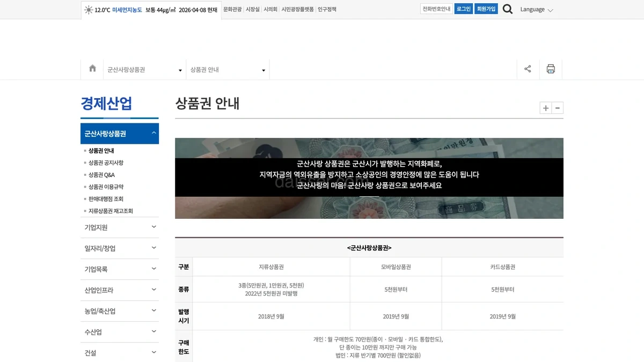Decrease font size with minus button
This screenshot has width=644, height=362.
[x=558, y=108]
